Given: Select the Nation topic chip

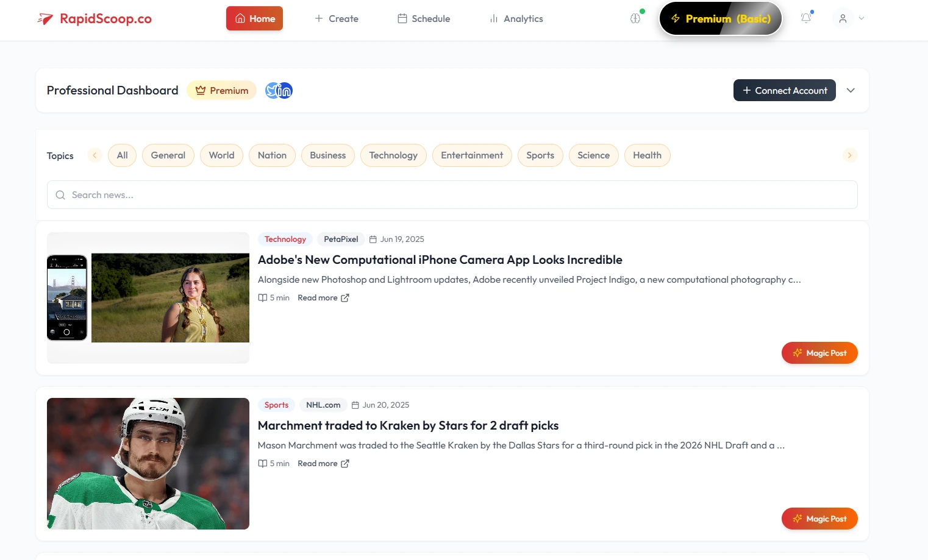Looking at the screenshot, I should click(272, 155).
